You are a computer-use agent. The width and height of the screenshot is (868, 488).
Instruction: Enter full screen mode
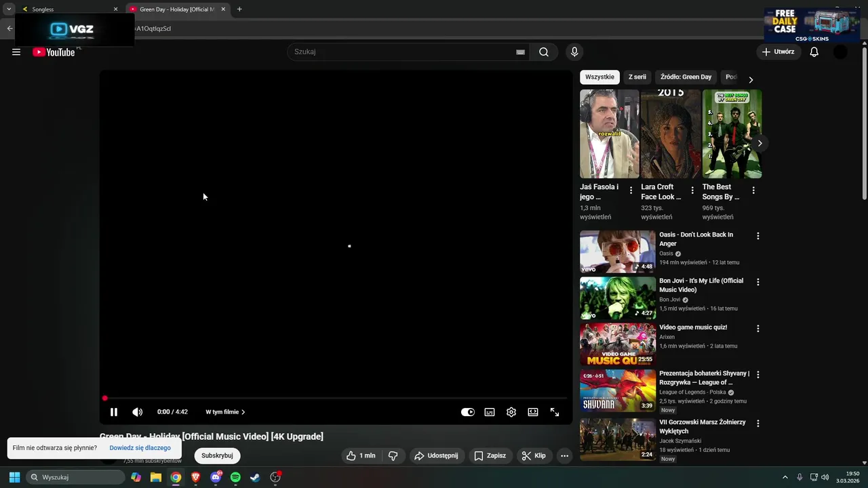pyautogui.click(x=555, y=412)
